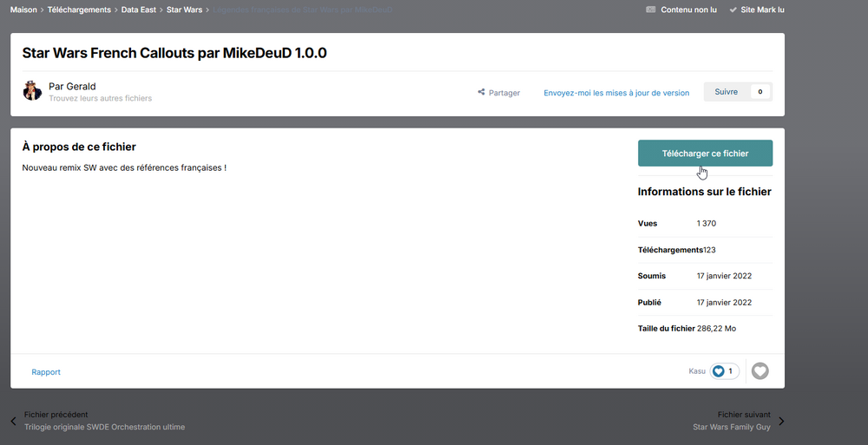Open Trouvez leurs autres fichiers link
The image size is (868, 445).
click(x=100, y=99)
